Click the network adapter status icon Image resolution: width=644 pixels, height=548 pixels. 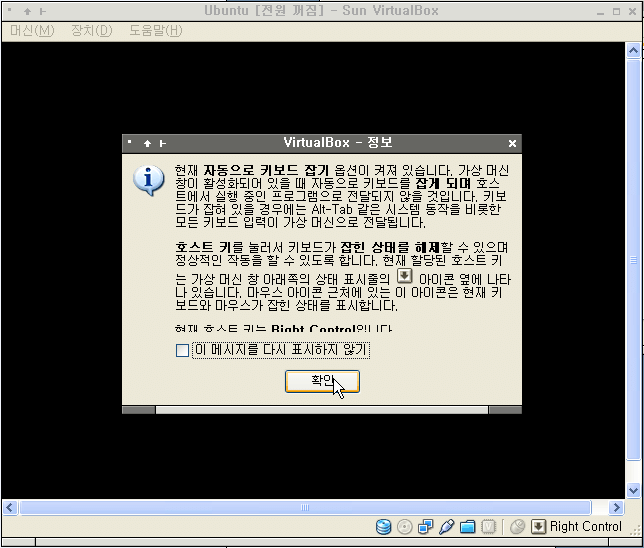click(426, 527)
